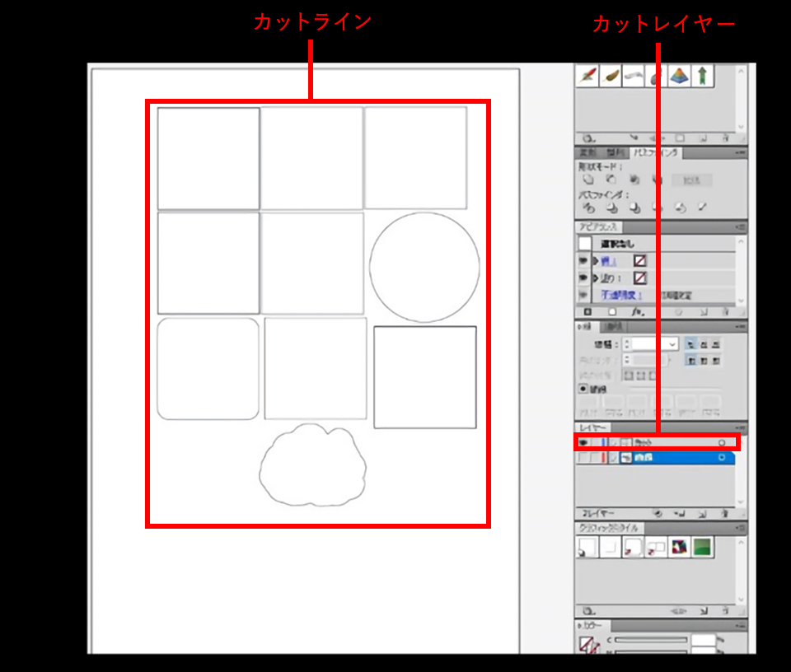Select the round join icon in Stroke panel
This screenshot has width=791, height=672.
[x=704, y=361]
